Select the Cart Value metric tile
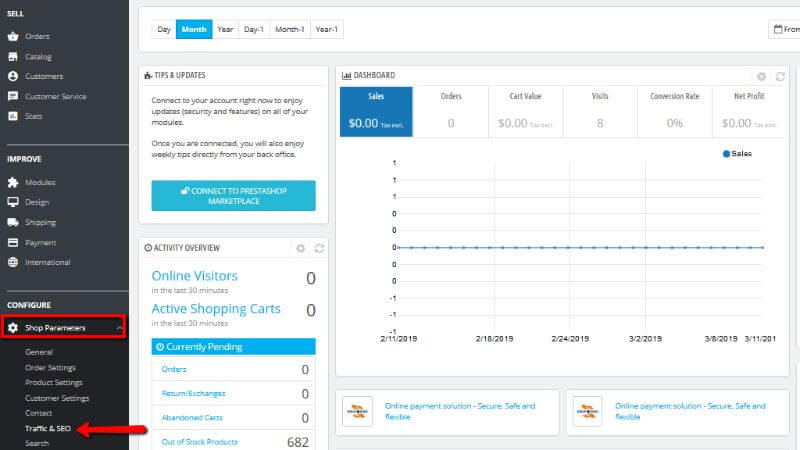Screen dimensions: 800x450 pos(526,112)
